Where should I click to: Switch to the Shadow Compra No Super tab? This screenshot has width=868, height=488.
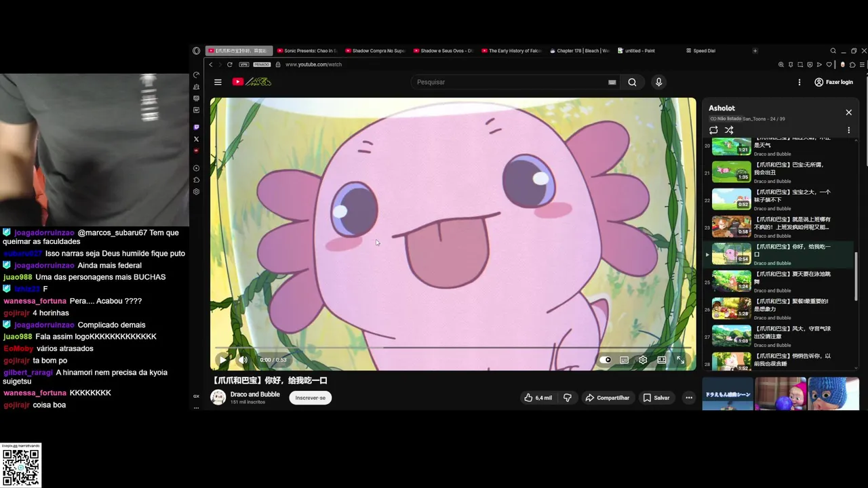tap(375, 51)
